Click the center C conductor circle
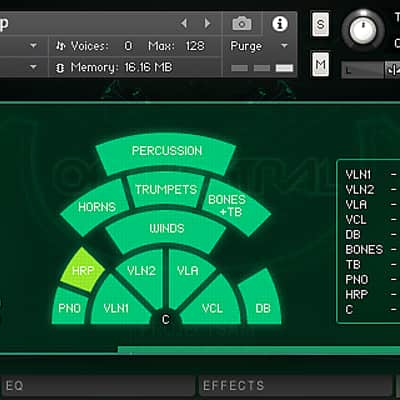This screenshot has width=400, height=400. tap(166, 319)
